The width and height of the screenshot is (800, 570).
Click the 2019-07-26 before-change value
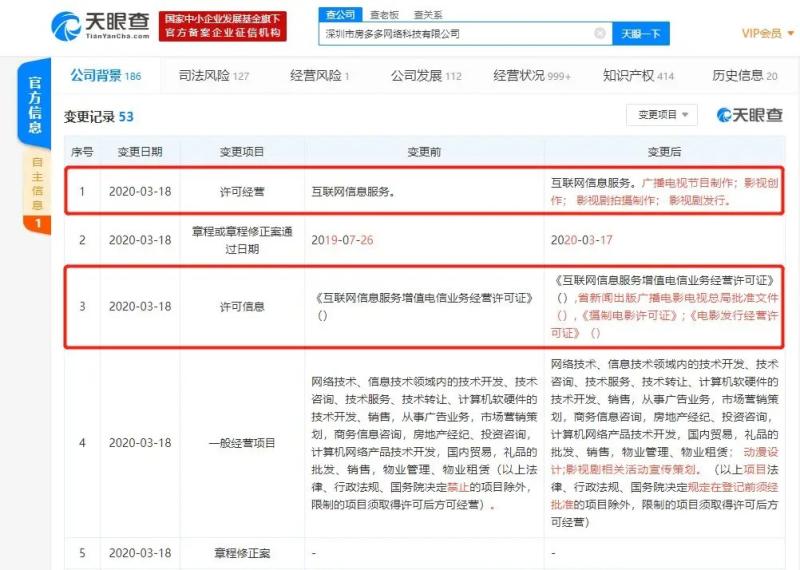click(342, 240)
